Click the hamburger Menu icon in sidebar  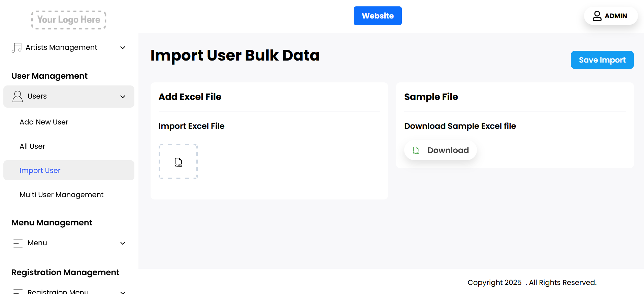[18, 243]
